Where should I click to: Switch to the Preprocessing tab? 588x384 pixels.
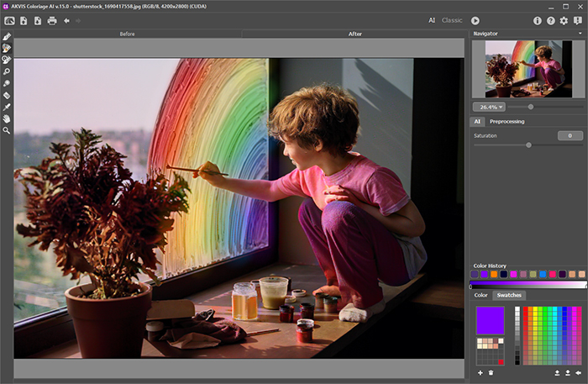click(x=507, y=122)
